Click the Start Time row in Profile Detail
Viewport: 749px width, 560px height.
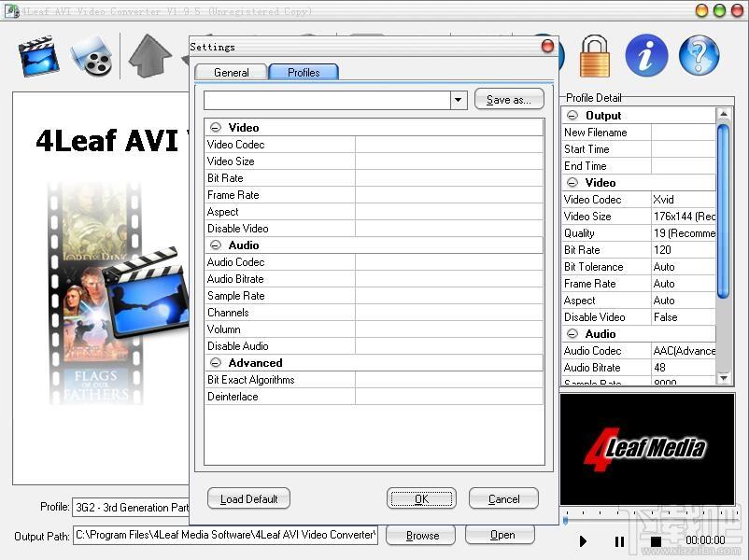pos(639,149)
